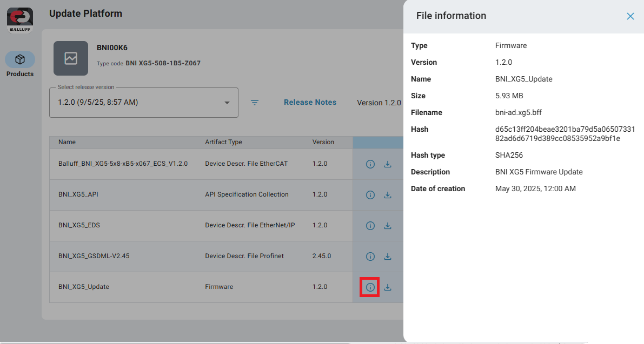Viewport: 644px width, 344px height.
Task: Open the filter list icon
Action: [x=255, y=103]
